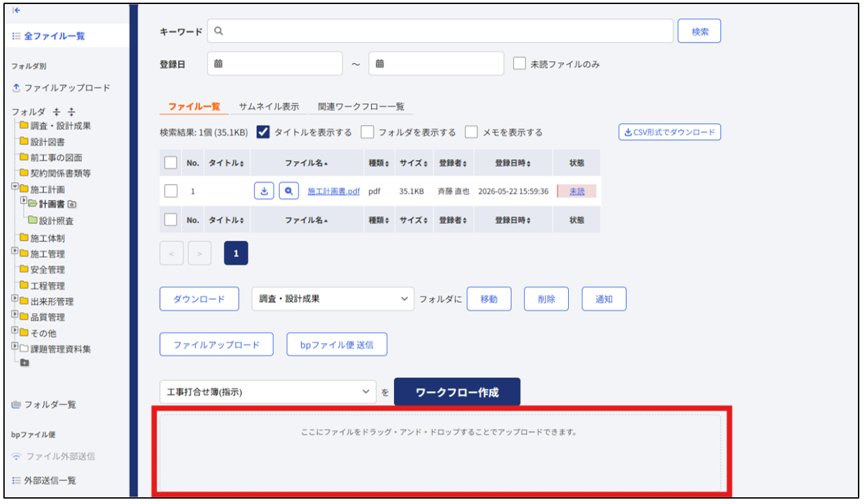
Task: Click the small icon beside 計画書
Action: (x=72, y=204)
